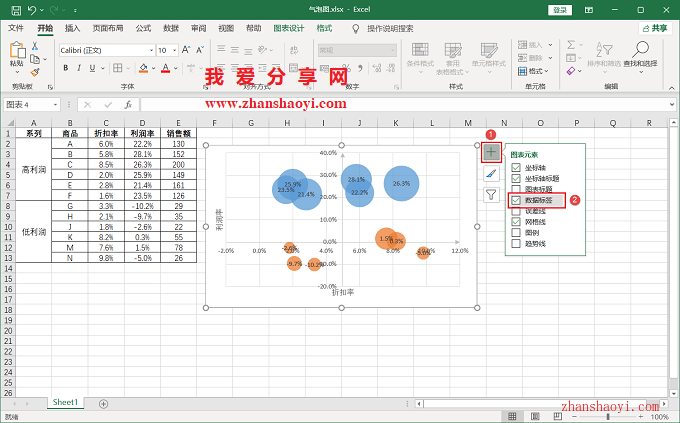Image resolution: width=680 pixels, height=423 pixels.
Task: Toggle Italic formatting
Action: click(79, 68)
